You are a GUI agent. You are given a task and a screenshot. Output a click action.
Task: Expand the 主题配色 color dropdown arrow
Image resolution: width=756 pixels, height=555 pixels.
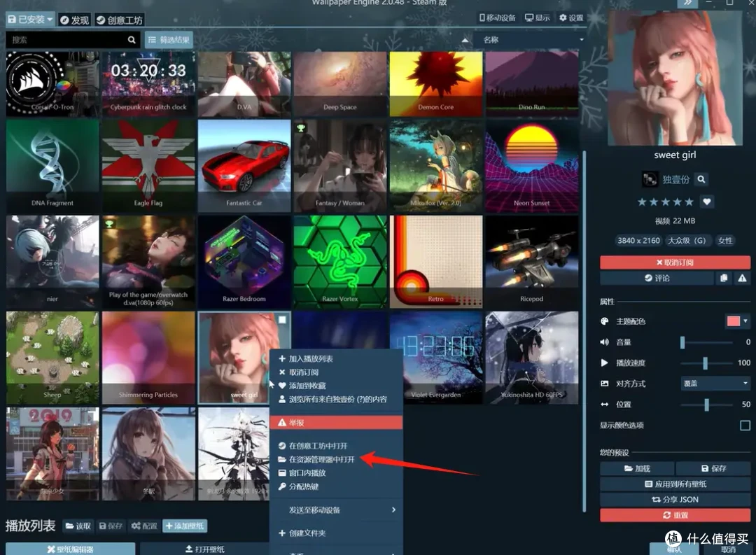pyautogui.click(x=745, y=321)
